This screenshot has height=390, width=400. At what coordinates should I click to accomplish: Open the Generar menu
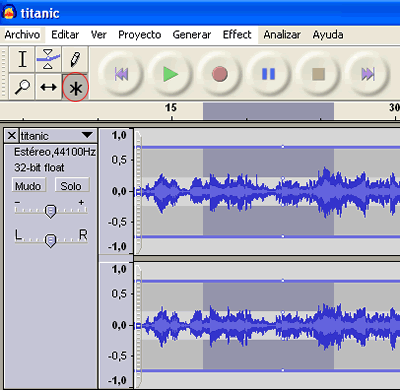pyautogui.click(x=192, y=34)
